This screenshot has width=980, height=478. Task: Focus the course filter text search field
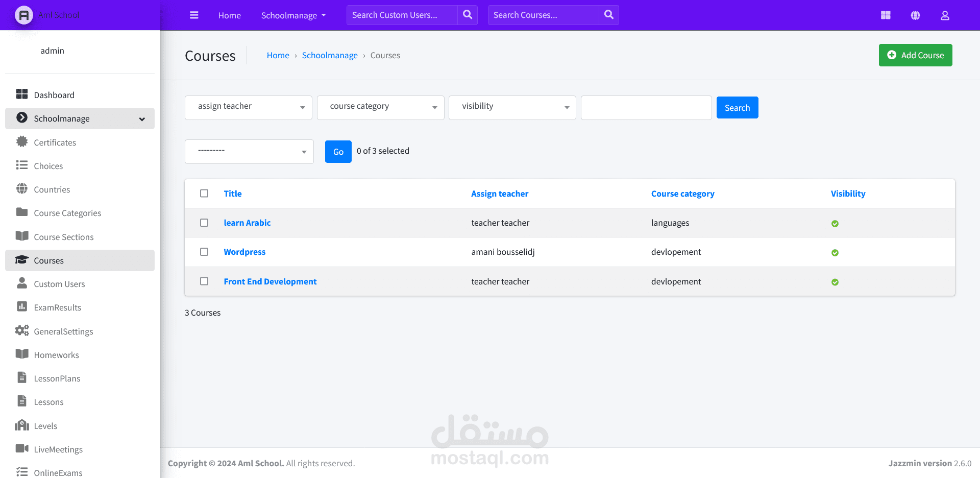pyautogui.click(x=646, y=108)
